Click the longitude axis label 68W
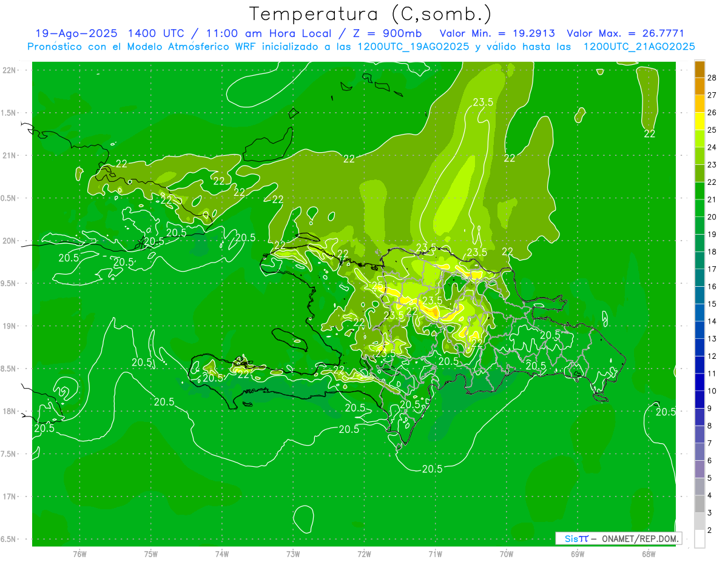728x562 pixels. point(649,554)
